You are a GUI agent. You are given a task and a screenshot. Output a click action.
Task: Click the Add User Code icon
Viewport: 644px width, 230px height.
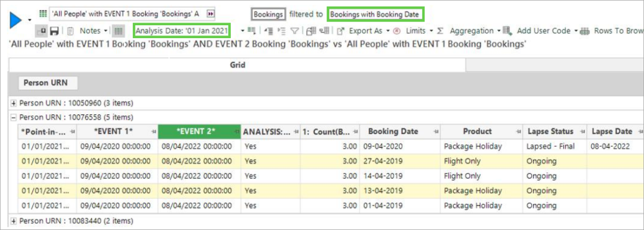pyautogui.click(x=507, y=31)
